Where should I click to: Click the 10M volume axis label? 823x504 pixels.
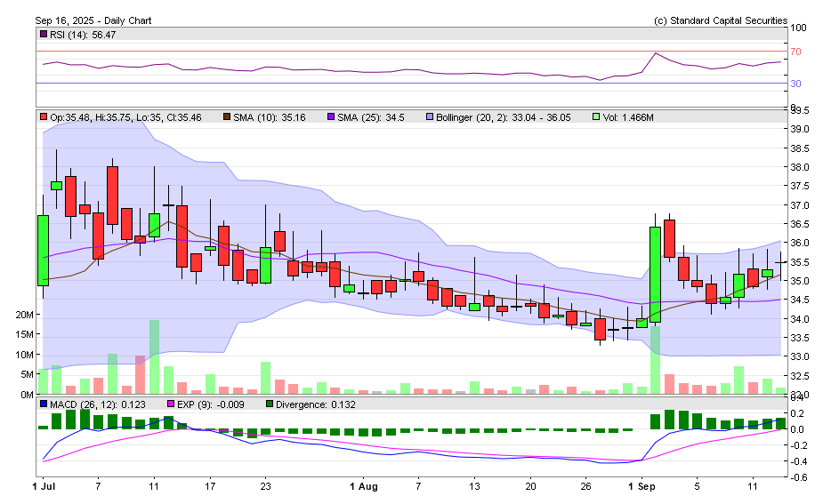tap(25, 355)
